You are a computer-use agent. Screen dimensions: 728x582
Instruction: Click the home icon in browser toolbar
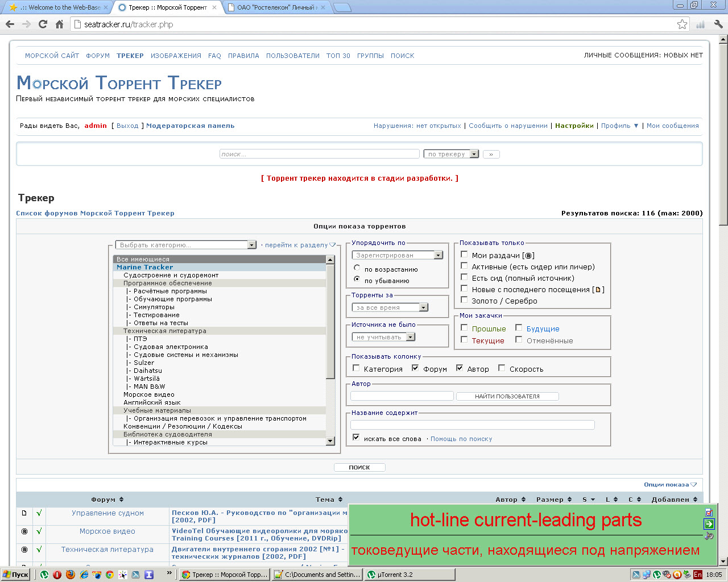click(59, 24)
